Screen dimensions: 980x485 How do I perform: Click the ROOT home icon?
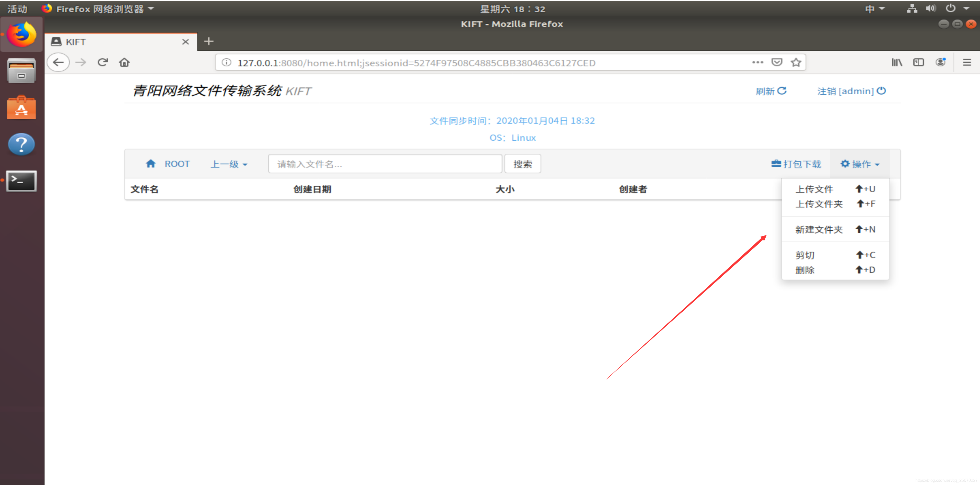coord(151,163)
